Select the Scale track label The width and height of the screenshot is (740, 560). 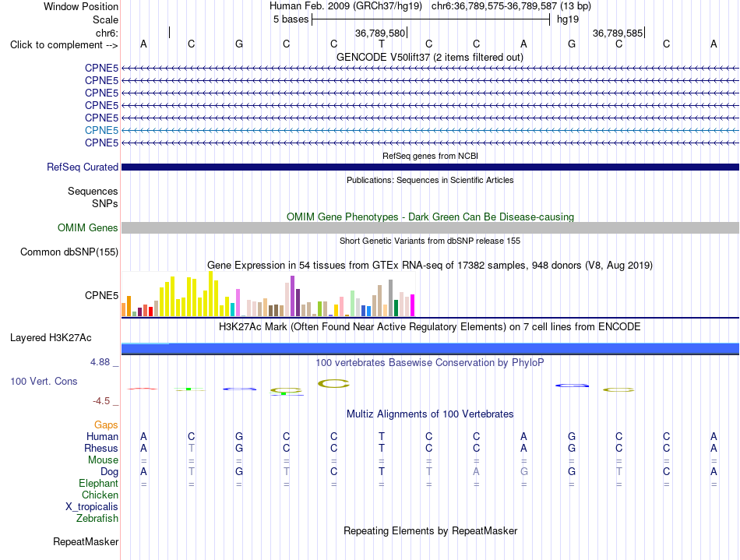pyautogui.click(x=105, y=19)
